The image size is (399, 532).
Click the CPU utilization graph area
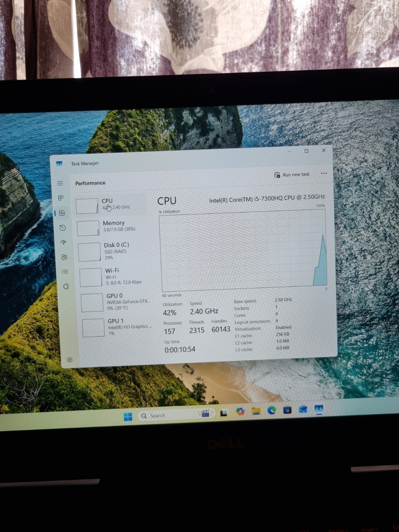coord(243,250)
